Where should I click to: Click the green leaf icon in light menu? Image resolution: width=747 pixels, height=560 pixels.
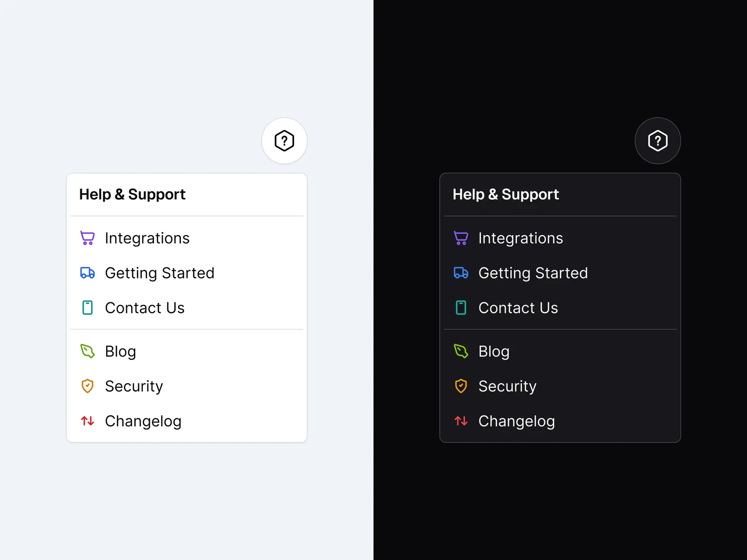[x=87, y=351]
